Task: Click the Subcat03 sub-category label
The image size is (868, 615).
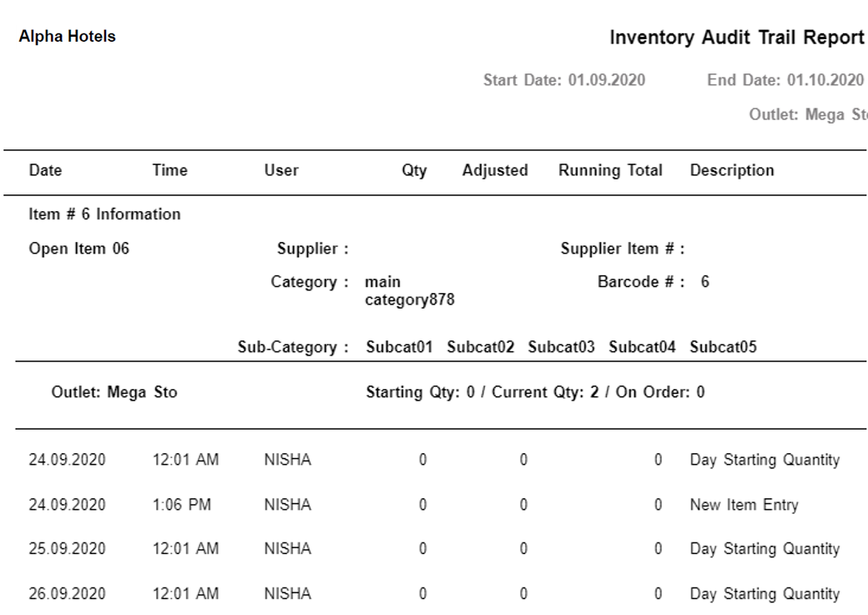Action: 563,348
